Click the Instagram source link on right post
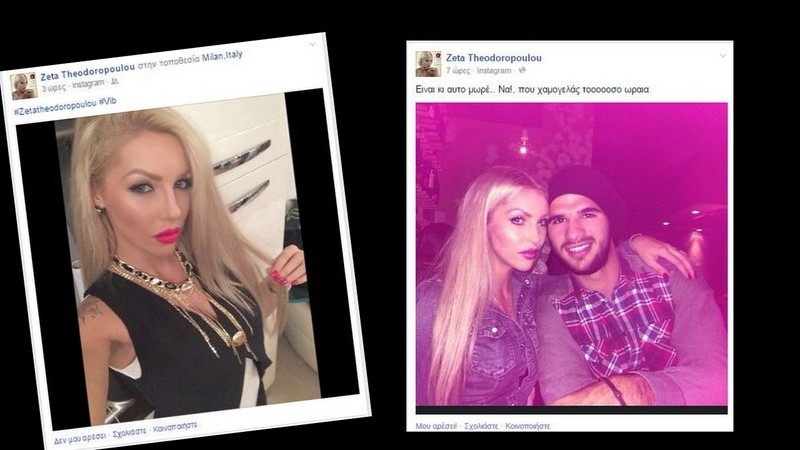Viewport: 800px width, 450px height. pos(494,70)
